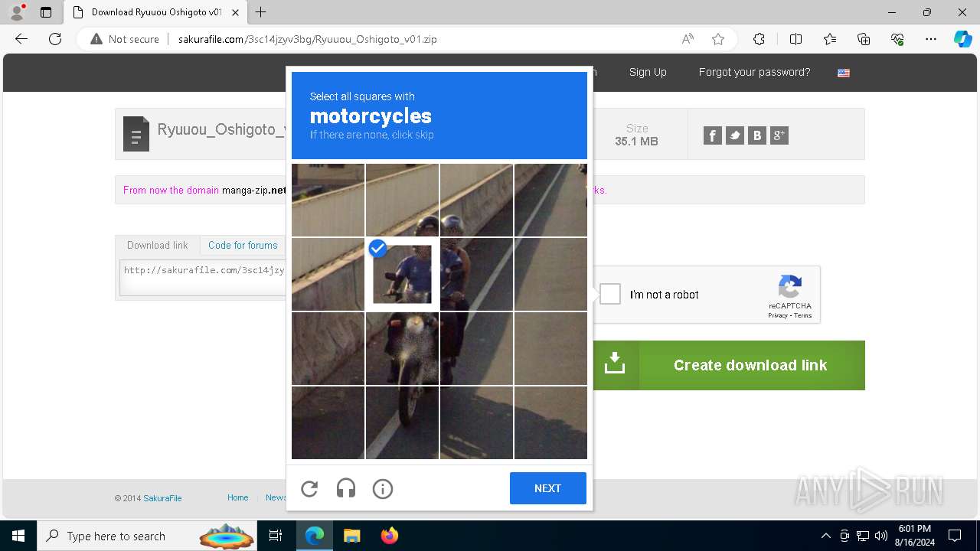The width and height of the screenshot is (980, 551).
Task: Switch to Download link tab
Action: click(x=158, y=245)
